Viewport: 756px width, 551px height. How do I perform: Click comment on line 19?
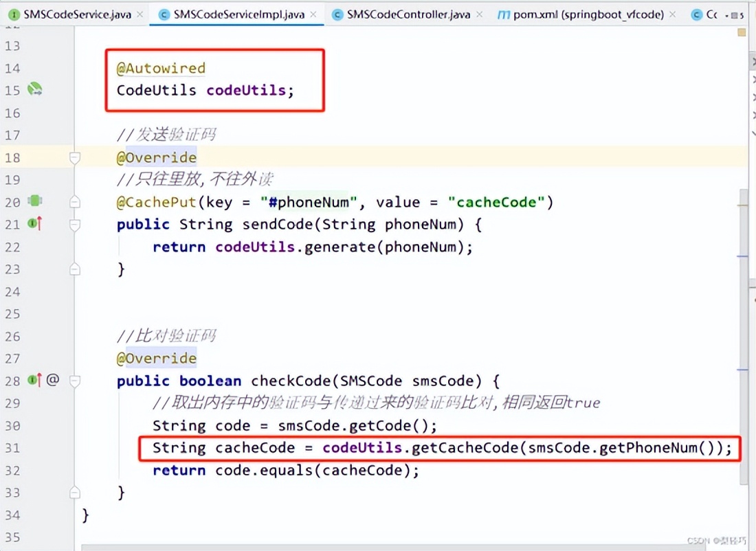(194, 179)
